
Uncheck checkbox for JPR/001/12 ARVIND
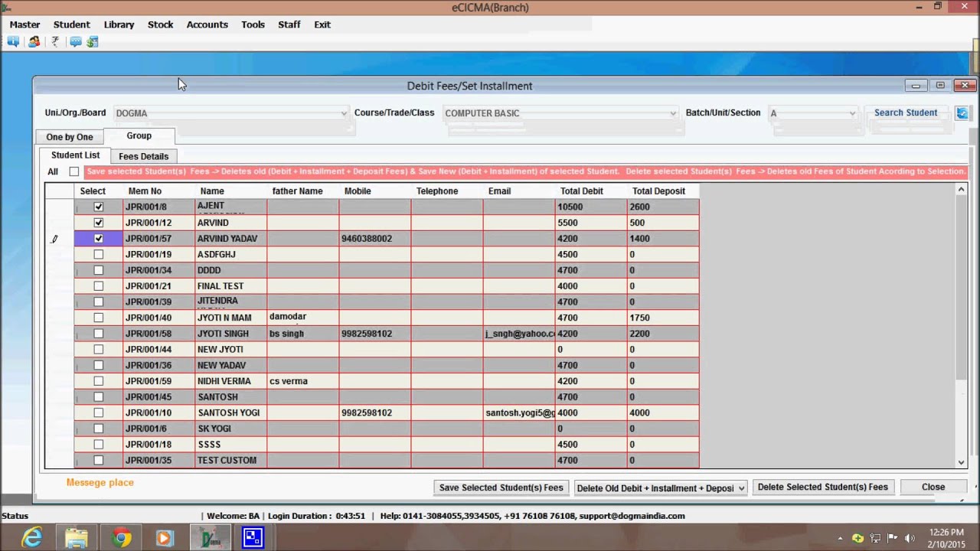[98, 223]
